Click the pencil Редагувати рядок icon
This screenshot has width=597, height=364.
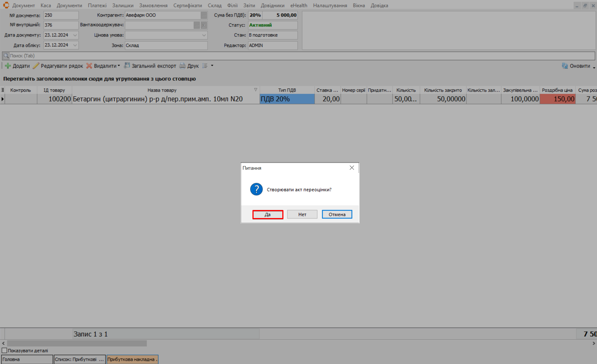tap(36, 66)
